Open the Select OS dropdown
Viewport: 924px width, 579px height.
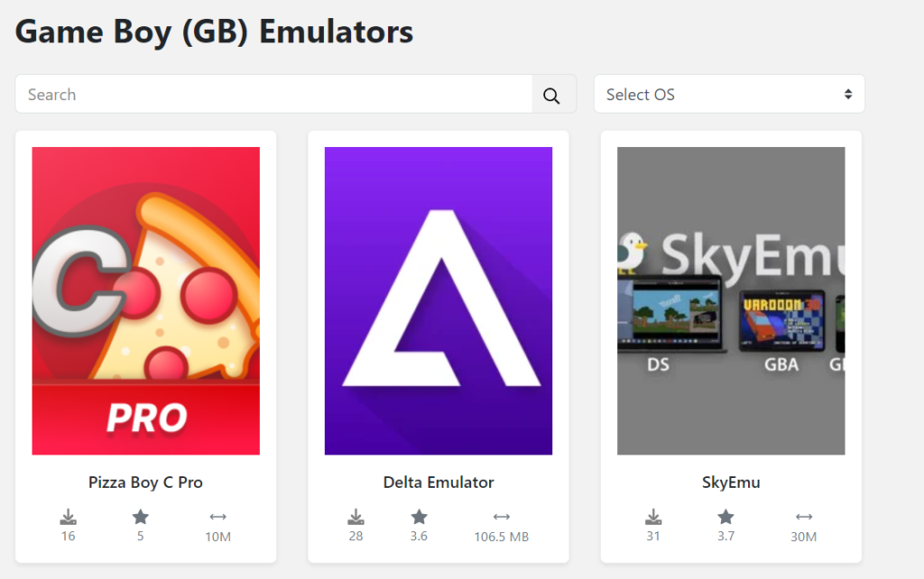729,94
